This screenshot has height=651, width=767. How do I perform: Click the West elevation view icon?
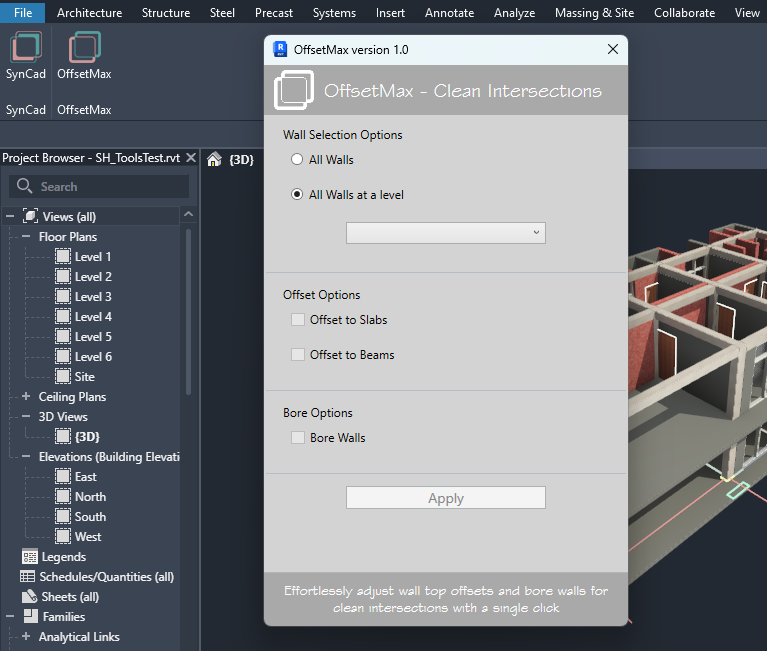[x=63, y=537]
